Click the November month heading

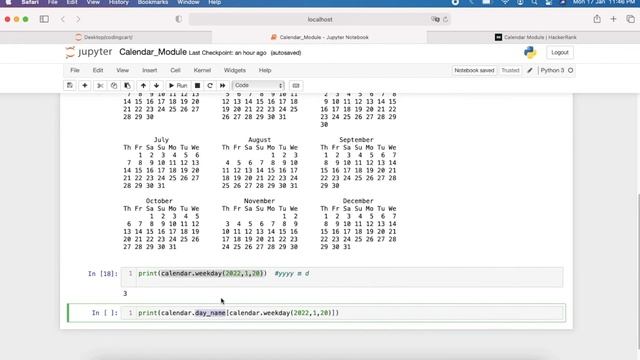pos(259,201)
